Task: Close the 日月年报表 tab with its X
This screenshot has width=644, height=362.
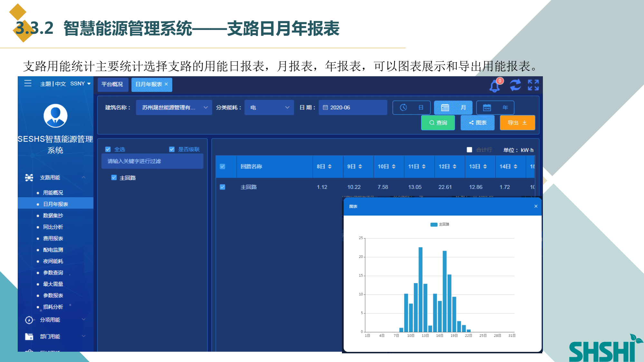Action: pos(166,84)
